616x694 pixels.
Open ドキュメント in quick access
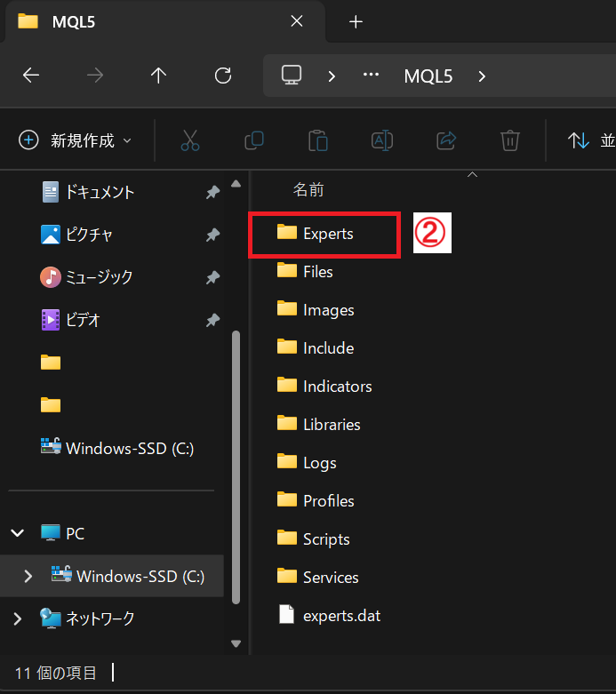coord(99,192)
